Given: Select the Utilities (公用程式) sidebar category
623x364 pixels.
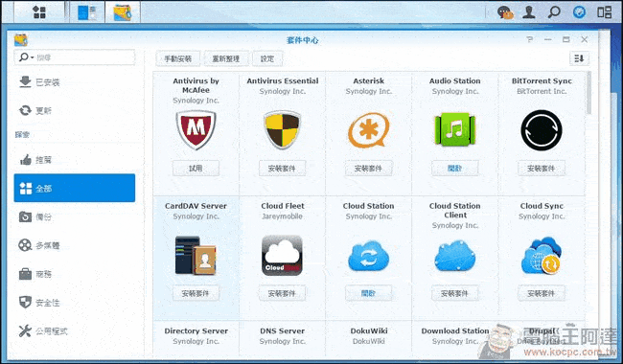Looking at the screenshot, I should [75, 330].
